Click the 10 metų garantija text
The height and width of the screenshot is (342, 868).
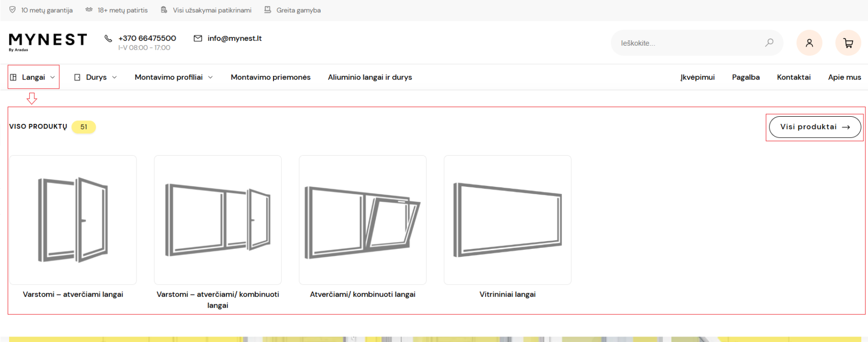[x=47, y=10]
